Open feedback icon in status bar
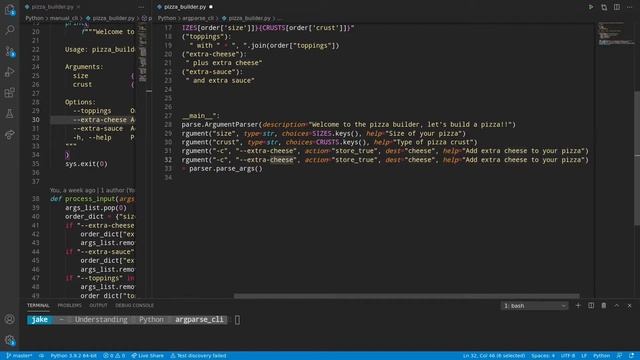 (x=619, y=356)
